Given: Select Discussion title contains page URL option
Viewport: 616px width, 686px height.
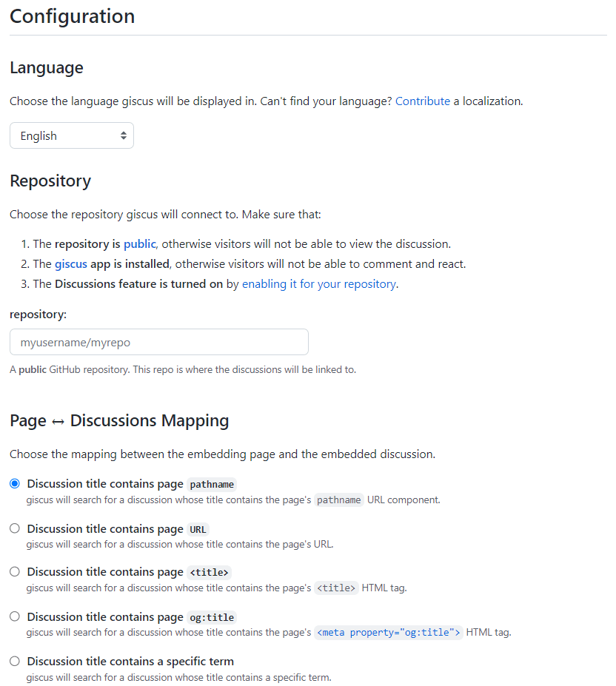Looking at the screenshot, I should [15, 528].
